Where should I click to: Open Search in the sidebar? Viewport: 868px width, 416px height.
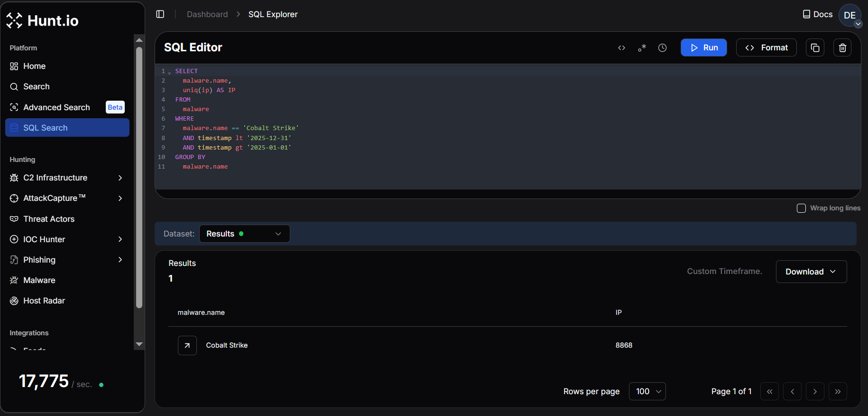point(67,86)
